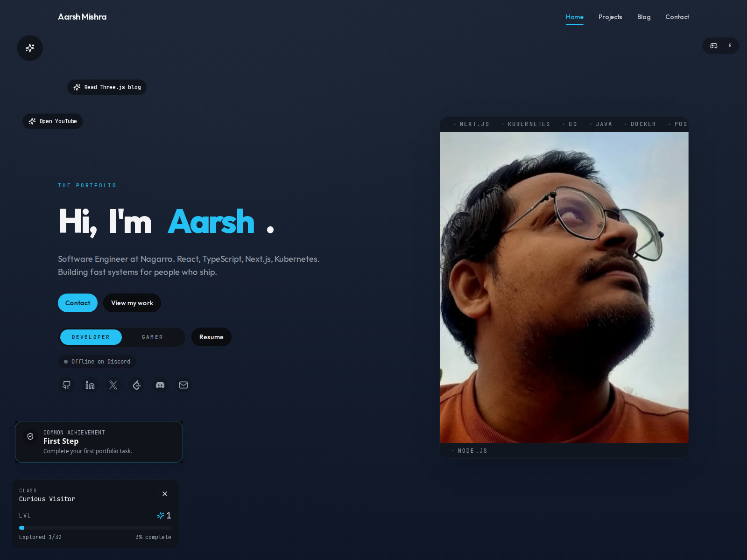Switch to GAMER mode
Viewport: 747px width, 560px height.
coord(153,337)
